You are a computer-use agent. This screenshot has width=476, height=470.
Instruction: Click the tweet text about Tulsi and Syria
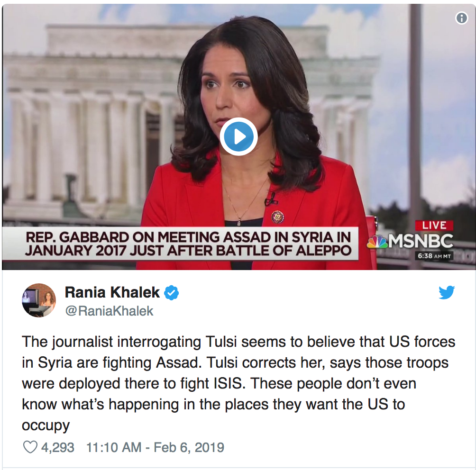[238, 383]
